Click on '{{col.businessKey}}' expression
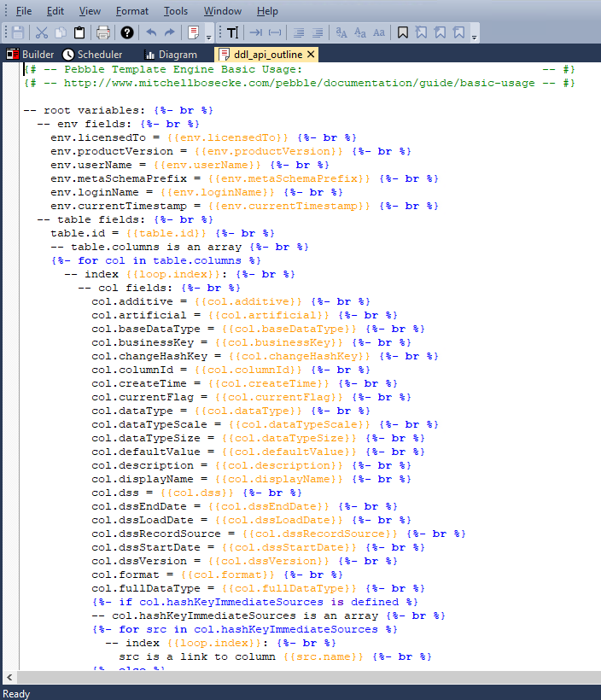The height and width of the screenshot is (700, 601). pos(279,343)
